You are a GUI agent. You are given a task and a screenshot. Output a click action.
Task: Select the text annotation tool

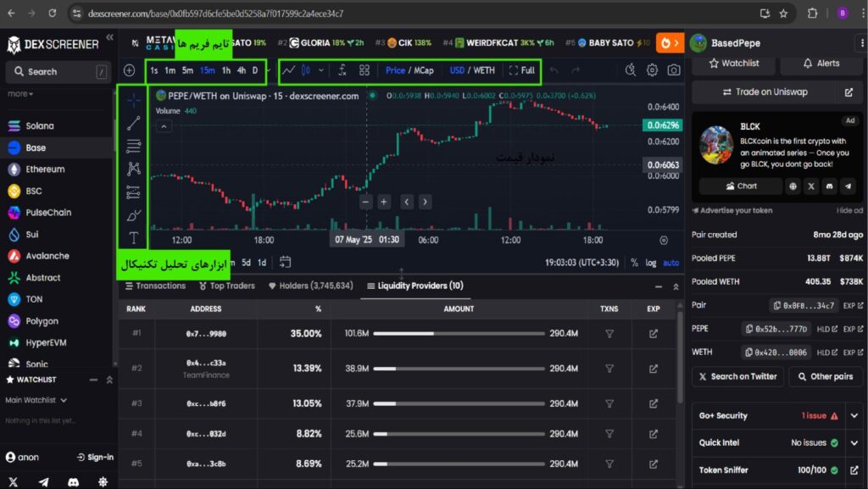pyautogui.click(x=133, y=238)
